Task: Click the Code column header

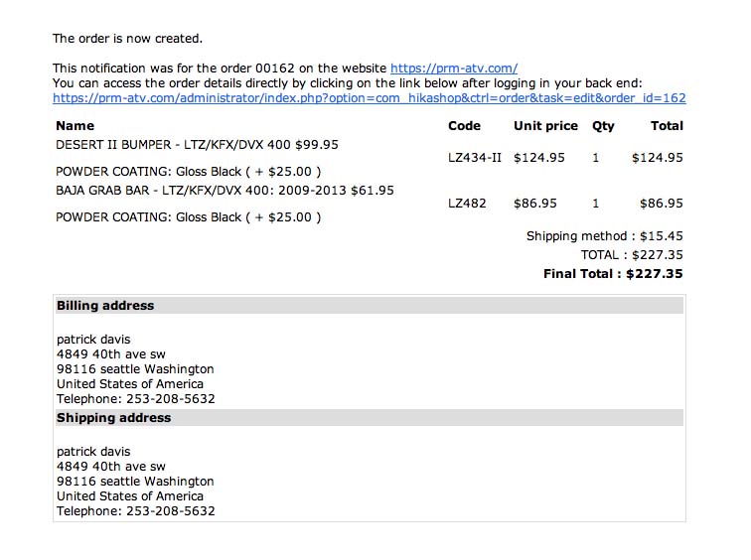Action: tap(464, 126)
